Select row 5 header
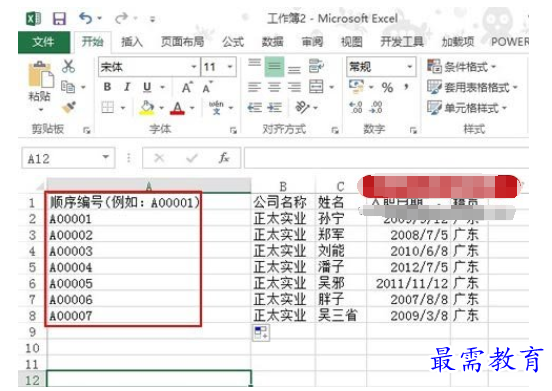The height and width of the screenshot is (391, 552). (x=32, y=267)
